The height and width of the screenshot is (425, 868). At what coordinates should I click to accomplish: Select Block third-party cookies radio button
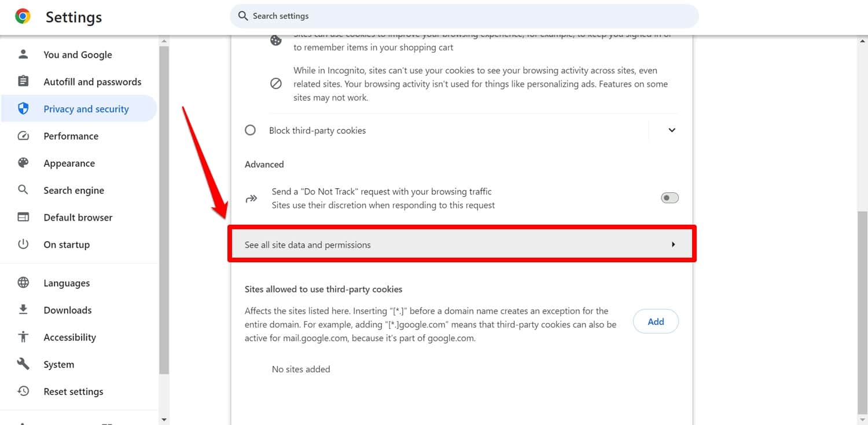pyautogui.click(x=251, y=130)
